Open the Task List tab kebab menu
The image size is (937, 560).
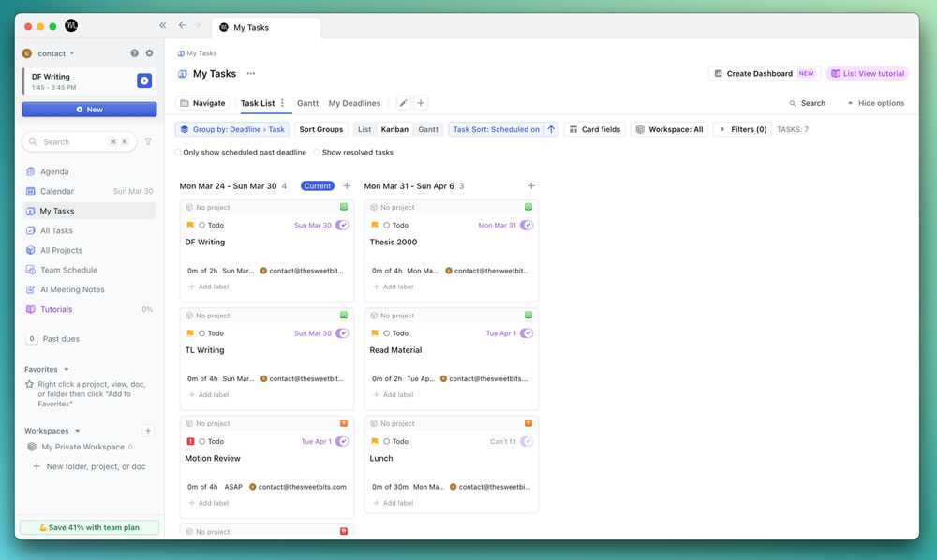[283, 103]
